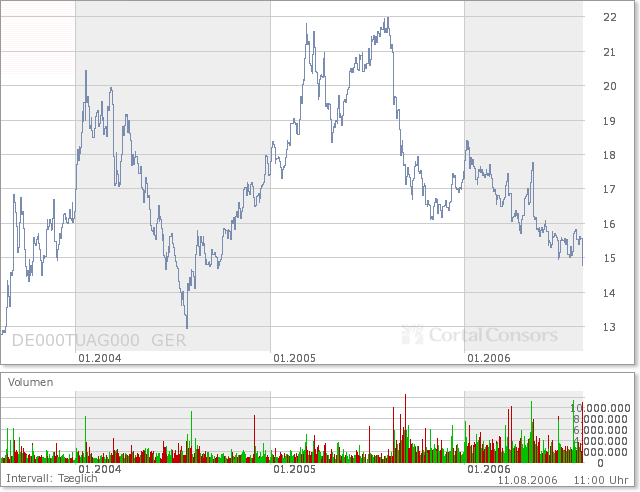Click the 13 price axis label
The image size is (640, 492).
point(608,327)
